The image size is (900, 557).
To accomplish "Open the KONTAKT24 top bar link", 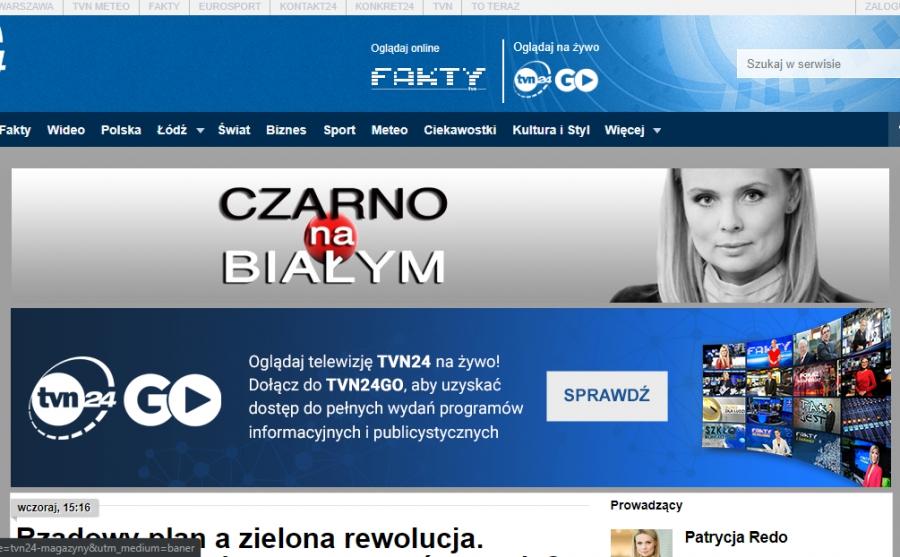I will click(308, 6).
